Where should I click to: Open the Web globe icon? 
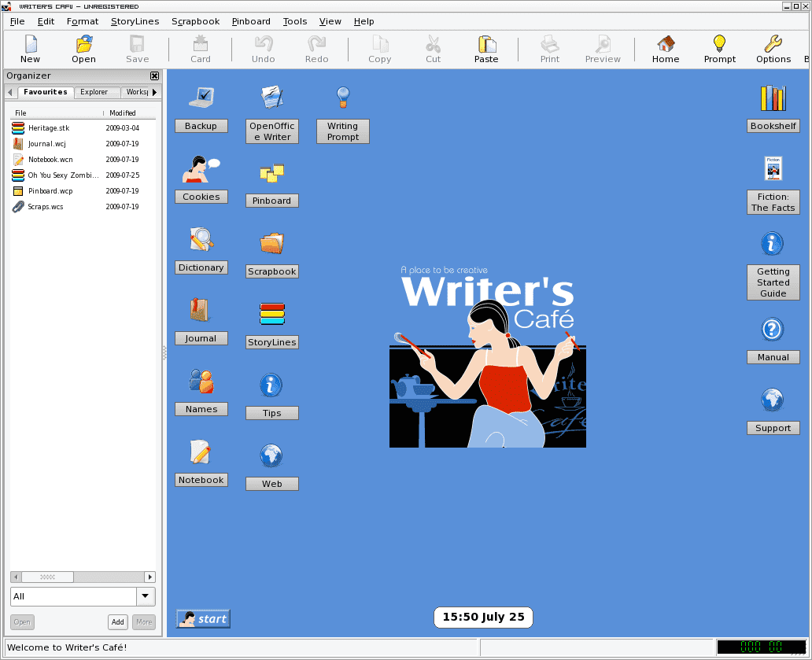pos(271,455)
